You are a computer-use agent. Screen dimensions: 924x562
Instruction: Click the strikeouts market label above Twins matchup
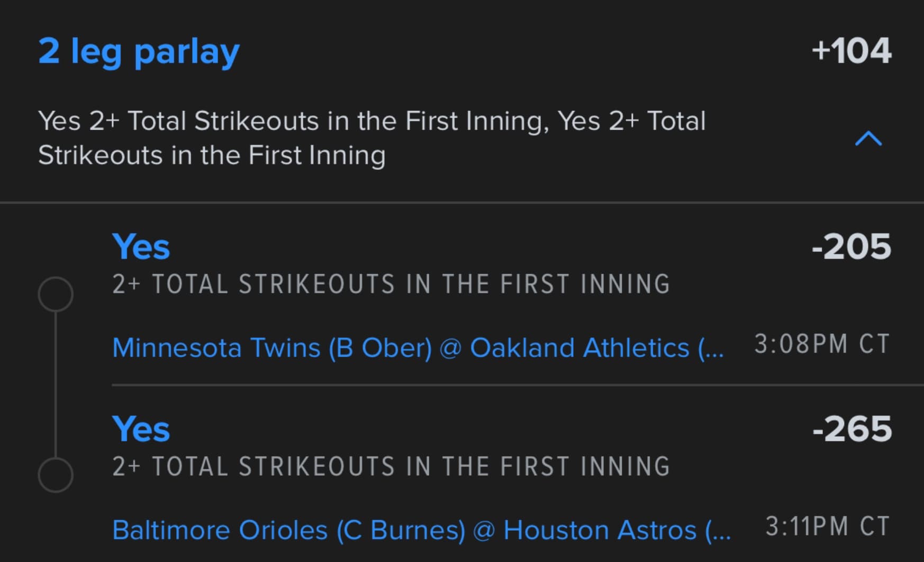391,284
